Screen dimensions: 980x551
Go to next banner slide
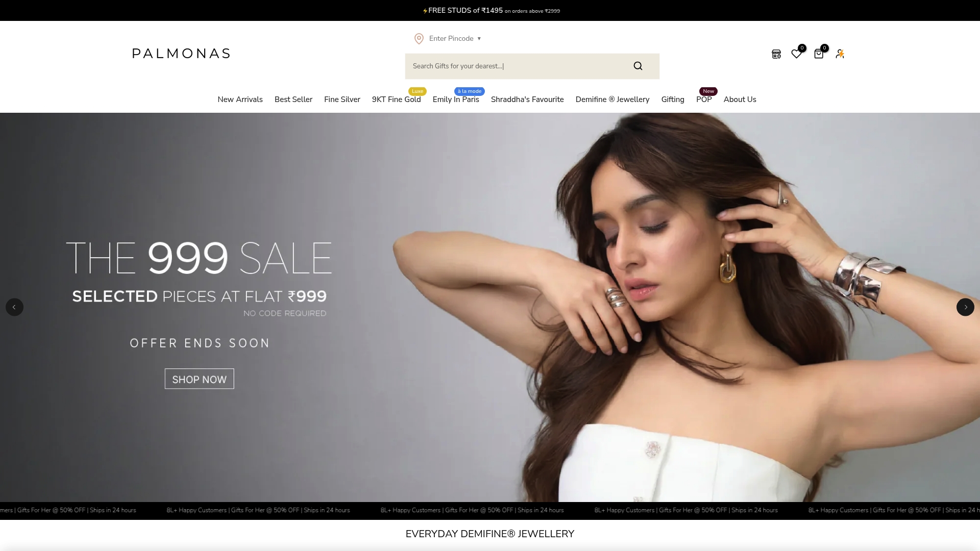965,307
